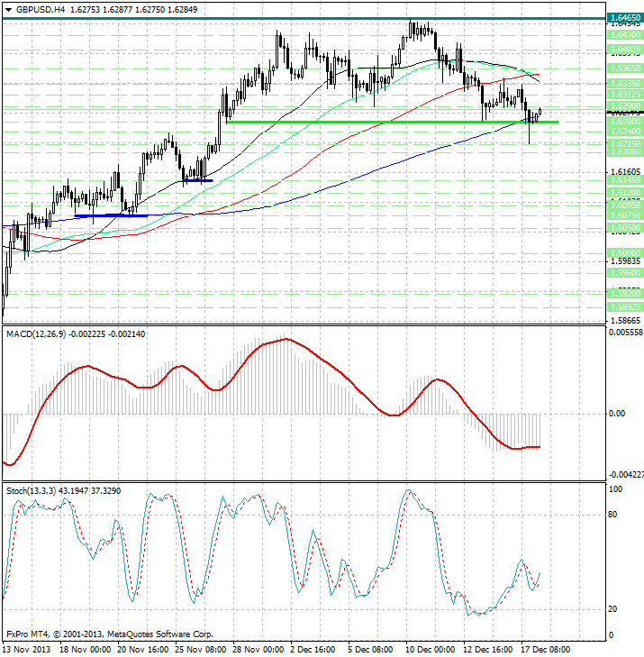Open the chart menu triangle beside GBPUSD,H4
Screen dimensions: 644x657
[x=8, y=10]
